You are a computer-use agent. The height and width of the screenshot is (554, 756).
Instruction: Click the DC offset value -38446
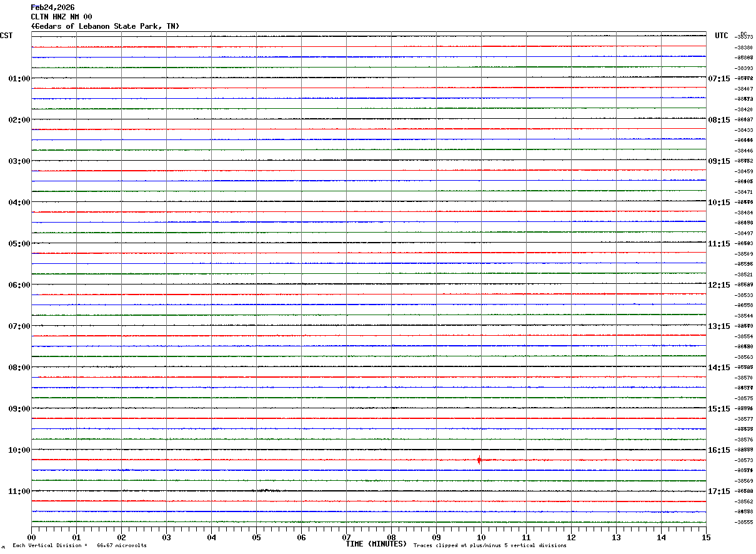coord(744,151)
